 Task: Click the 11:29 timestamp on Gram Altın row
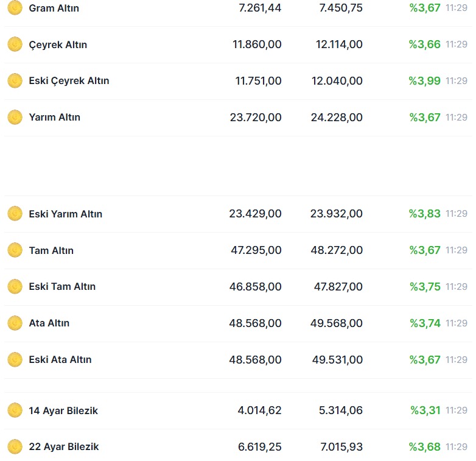(x=457, y=9)
